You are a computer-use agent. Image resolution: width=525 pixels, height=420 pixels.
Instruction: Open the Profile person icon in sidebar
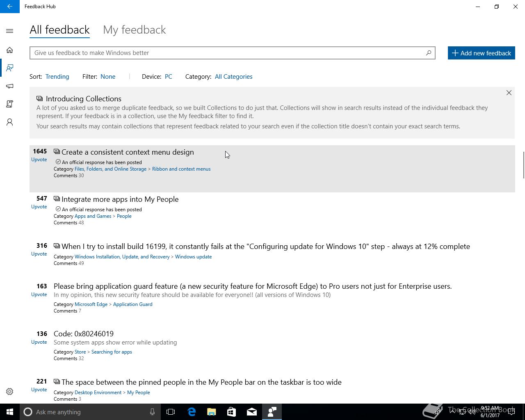click(10, 122)
